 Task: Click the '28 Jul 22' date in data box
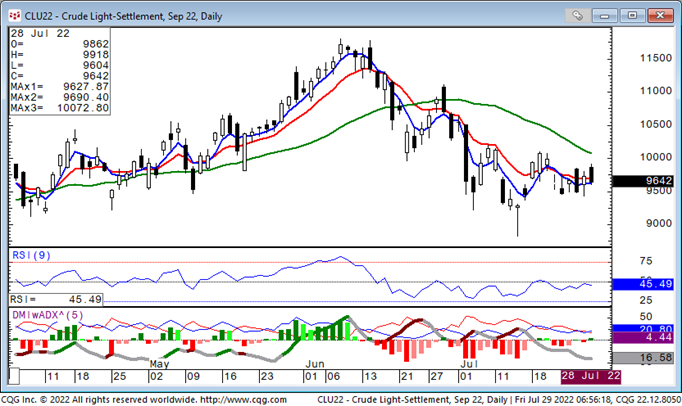pyautogui.click(x=40, y=34)
